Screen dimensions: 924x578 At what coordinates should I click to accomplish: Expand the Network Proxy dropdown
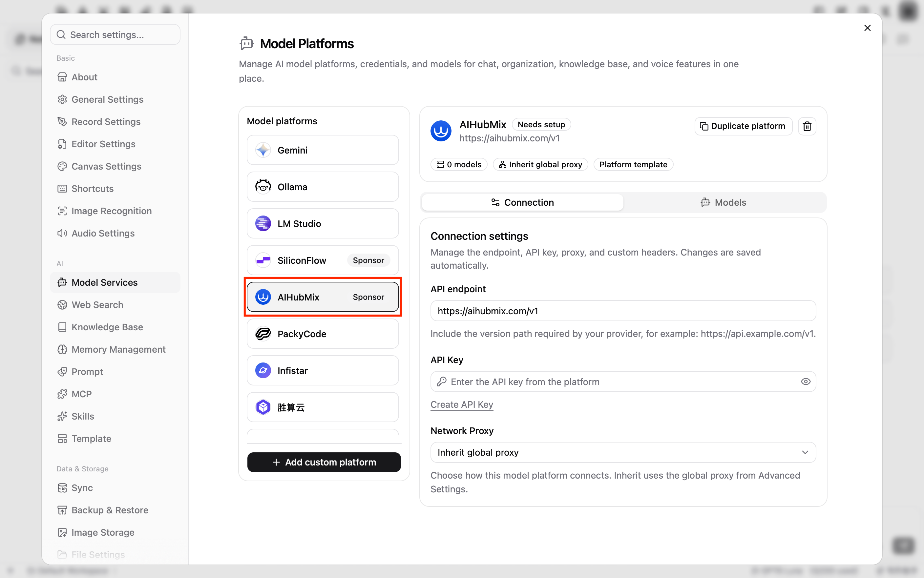(x=623, y=452)
